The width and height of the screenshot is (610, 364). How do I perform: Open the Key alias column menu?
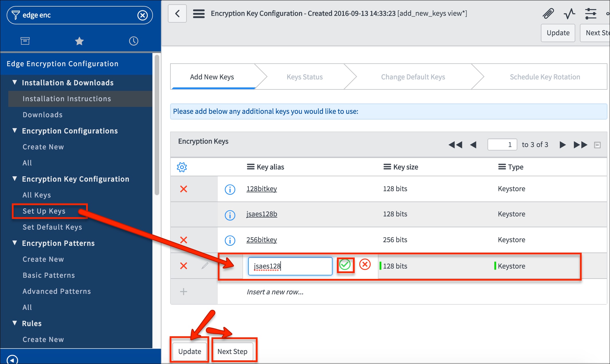(250, 167)
